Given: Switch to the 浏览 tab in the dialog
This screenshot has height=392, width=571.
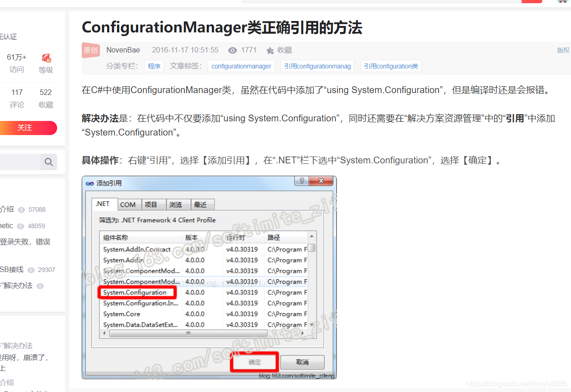Looking at the screenshot, I should coord(177,204).
